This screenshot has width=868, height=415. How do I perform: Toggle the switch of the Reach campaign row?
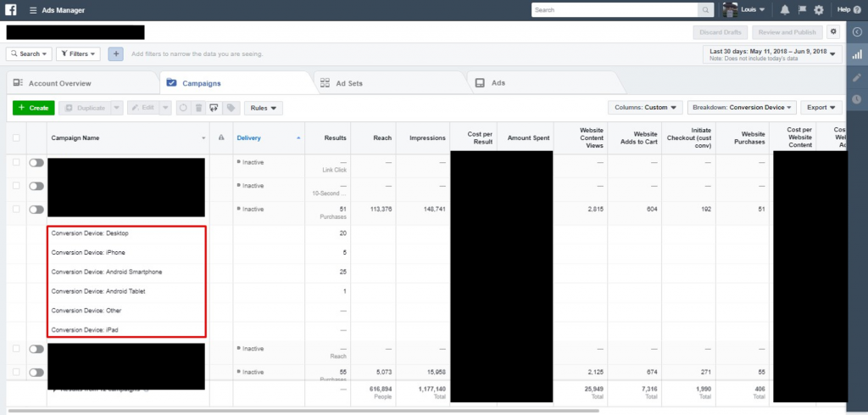[x=36, y=349]
